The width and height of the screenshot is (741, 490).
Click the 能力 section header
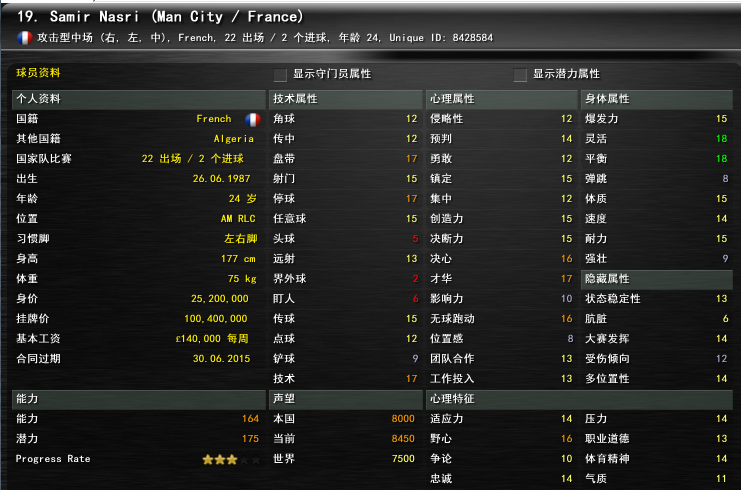[138, 399]
